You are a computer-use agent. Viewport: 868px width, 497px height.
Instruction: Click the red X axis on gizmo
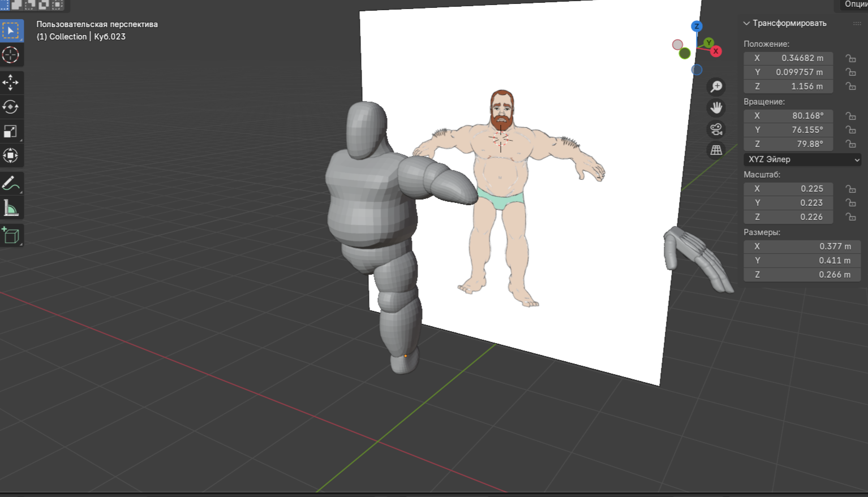[716, 51]
